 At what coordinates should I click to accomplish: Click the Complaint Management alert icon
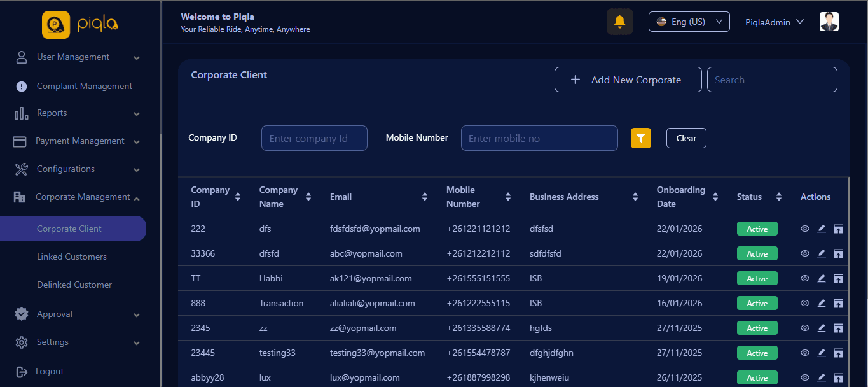click(22, 87)
